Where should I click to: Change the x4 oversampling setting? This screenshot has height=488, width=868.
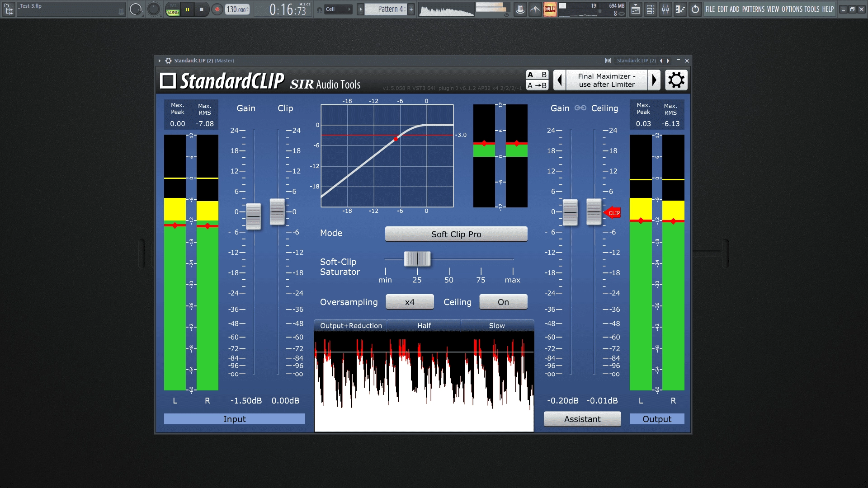pyautogui.click(x=410, y=302)
